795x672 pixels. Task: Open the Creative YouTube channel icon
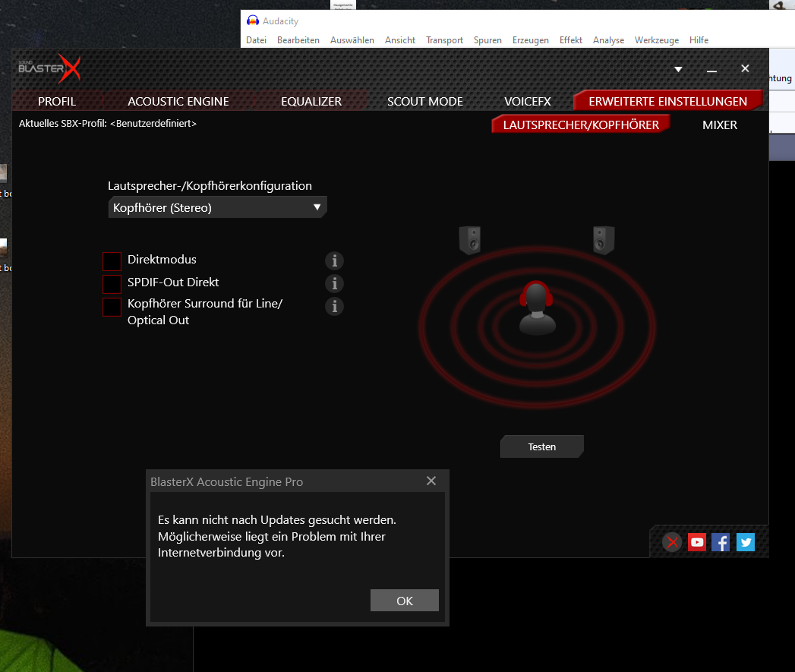696,541
